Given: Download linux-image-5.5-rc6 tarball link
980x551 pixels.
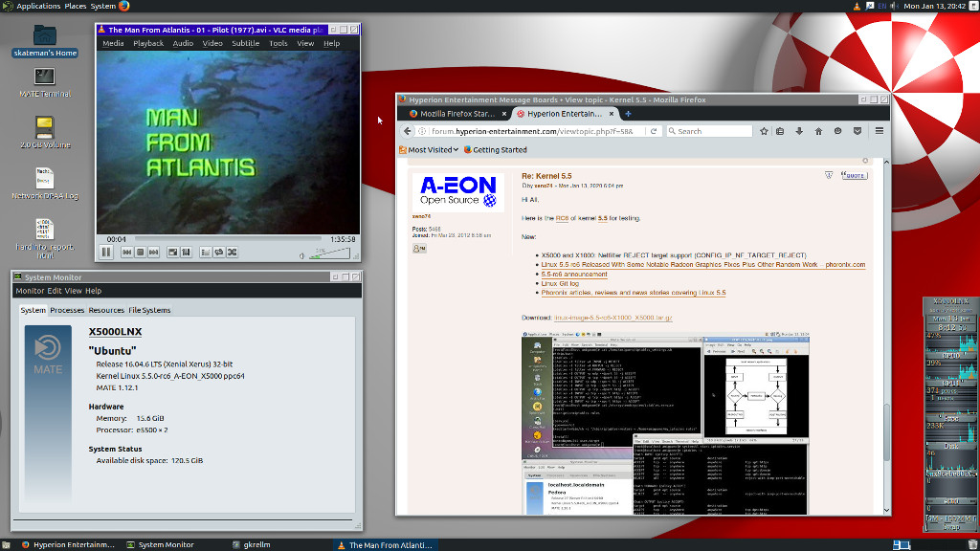Looking at the screenshot, I should (612, 318).
